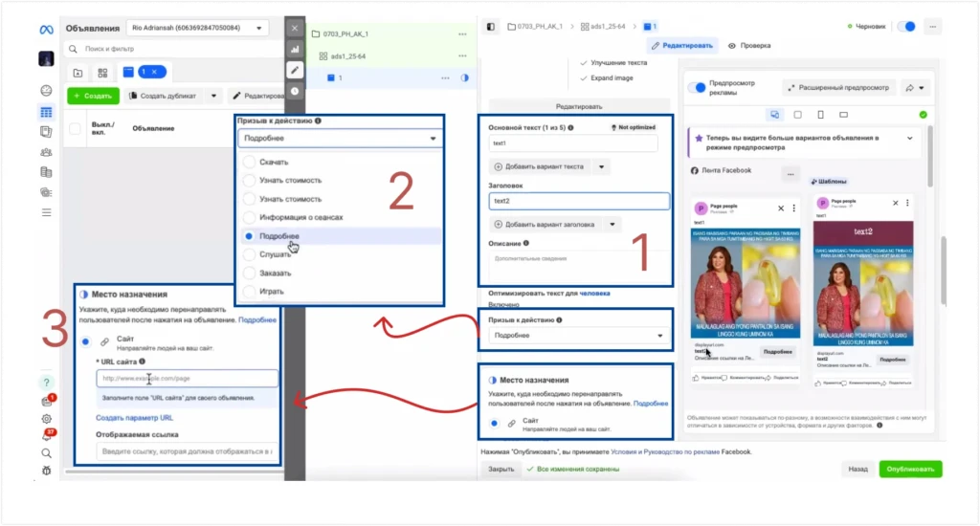This screenshot has width=980, height=526.
Task: Toggle the Предпросмотр рекламы switch
Action: (697, 87)
